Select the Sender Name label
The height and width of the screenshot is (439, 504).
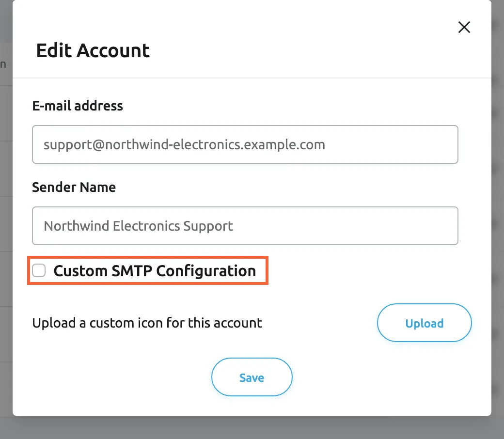(x=74, y=187)
